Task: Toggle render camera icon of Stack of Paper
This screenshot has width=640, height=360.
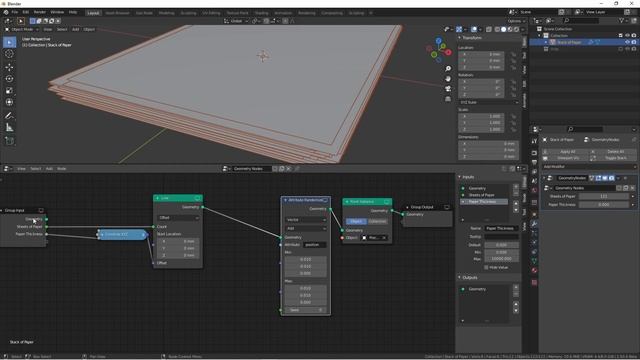Action: [634, 42]
